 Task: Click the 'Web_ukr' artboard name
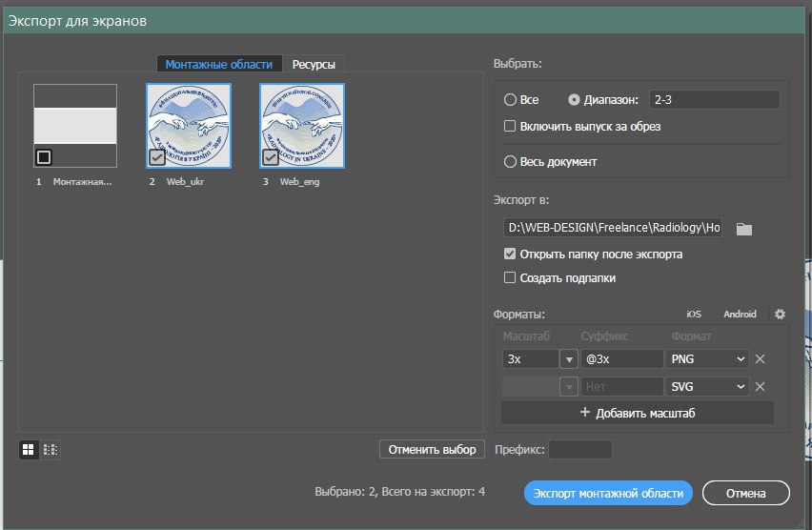pyautogui.click(x=186, y=182)
